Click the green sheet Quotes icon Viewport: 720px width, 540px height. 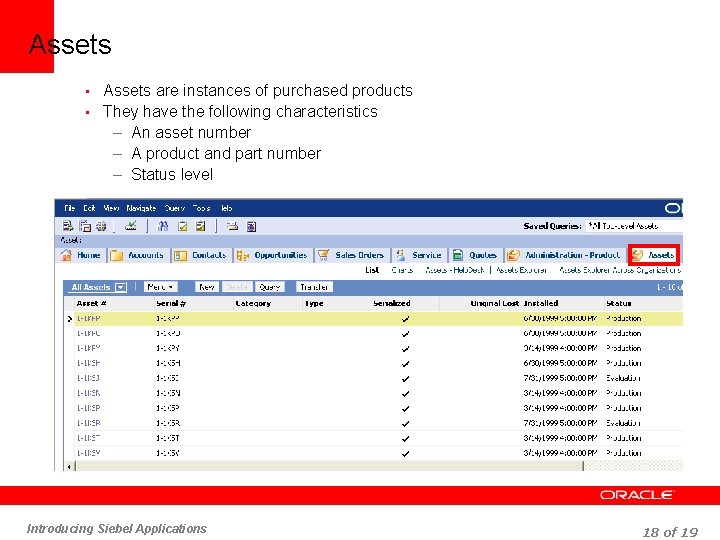457,255
